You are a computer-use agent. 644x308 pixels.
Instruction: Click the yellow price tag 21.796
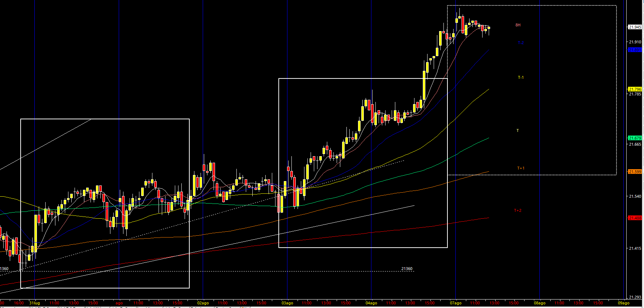click(635, 89)
